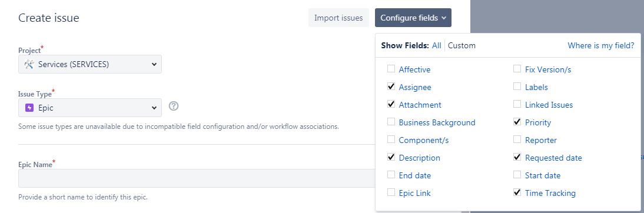Click the purple Epic lightning icon
The image size is (644, 213).
point(29,108)
